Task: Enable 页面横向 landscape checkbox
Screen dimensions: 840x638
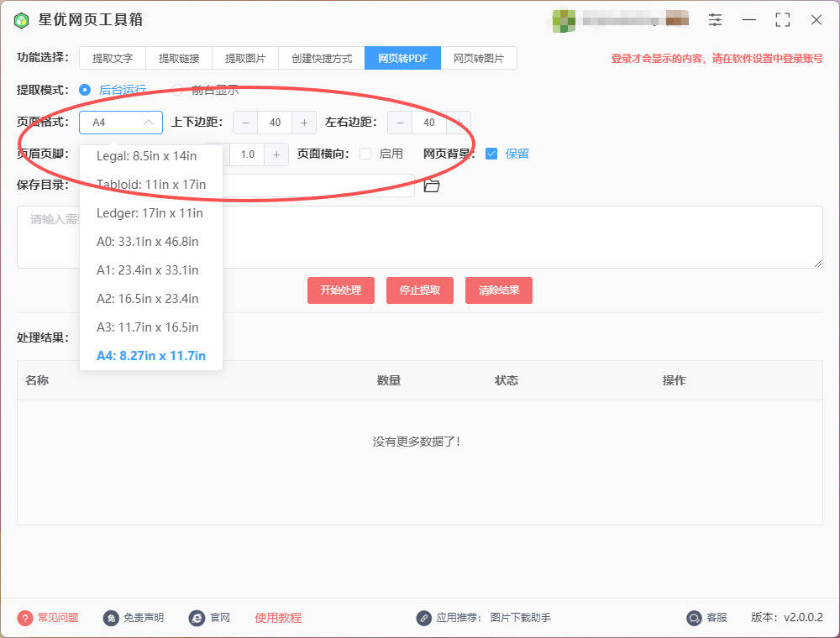Action: pyautogui.click(x=367, y=154)
